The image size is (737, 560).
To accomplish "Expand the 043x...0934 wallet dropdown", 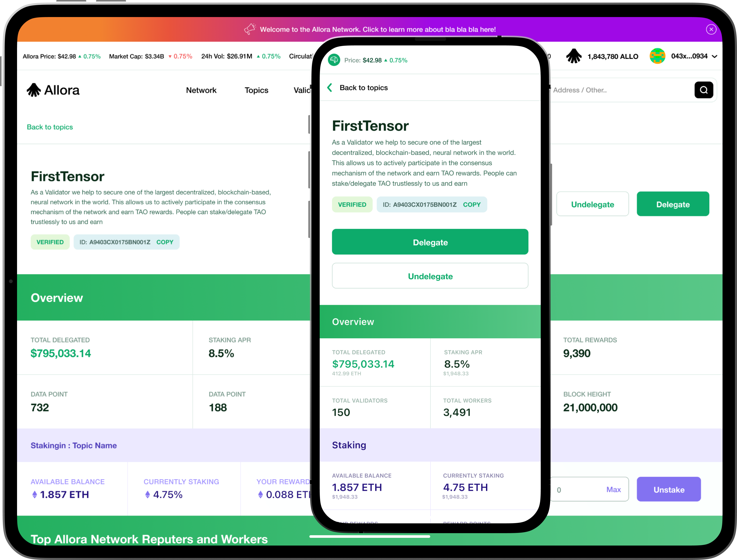I will [714, 56].
